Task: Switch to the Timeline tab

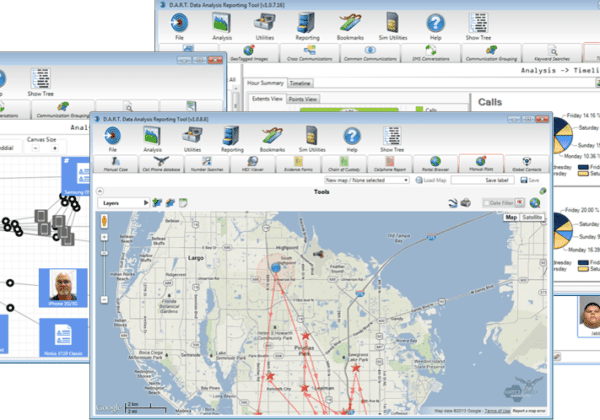Action: [300, 83]
